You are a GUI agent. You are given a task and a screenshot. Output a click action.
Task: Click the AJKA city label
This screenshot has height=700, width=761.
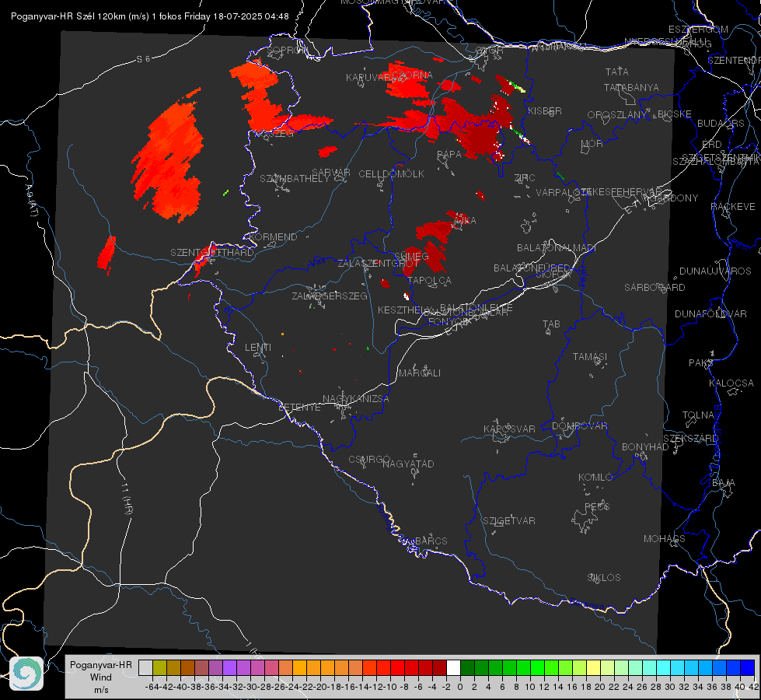tap(465, 220)
